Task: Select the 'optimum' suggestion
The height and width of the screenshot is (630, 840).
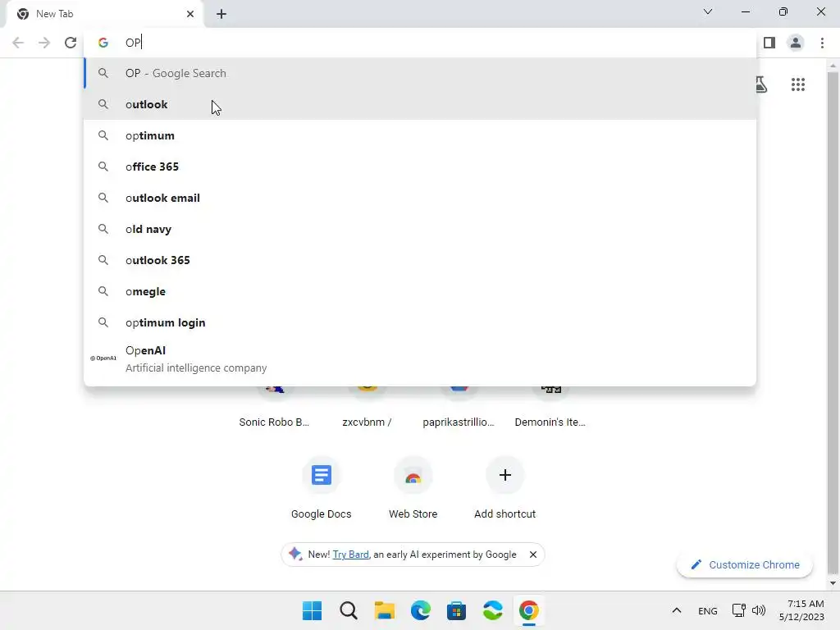Action: (x=421, y=135)
